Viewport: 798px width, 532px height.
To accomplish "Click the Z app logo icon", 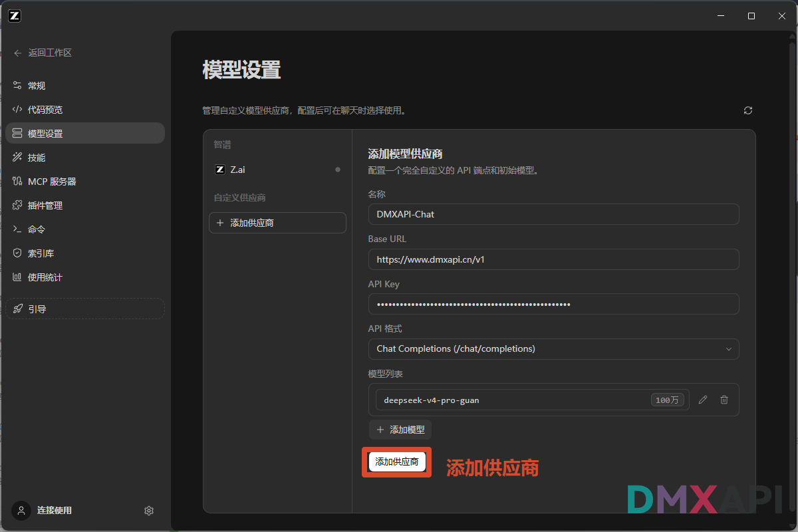I will (15, 16).
